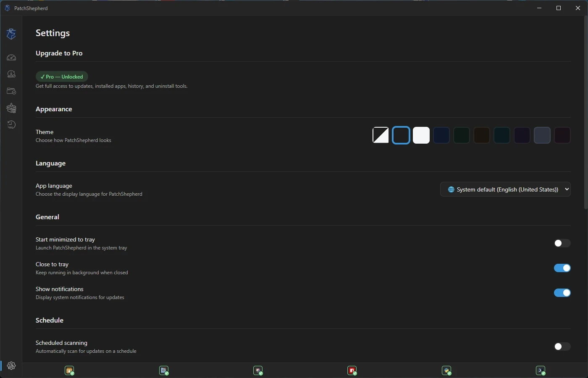
Task: Click the vertical scrollbar of settings page
Action: [x=585, y=113]
